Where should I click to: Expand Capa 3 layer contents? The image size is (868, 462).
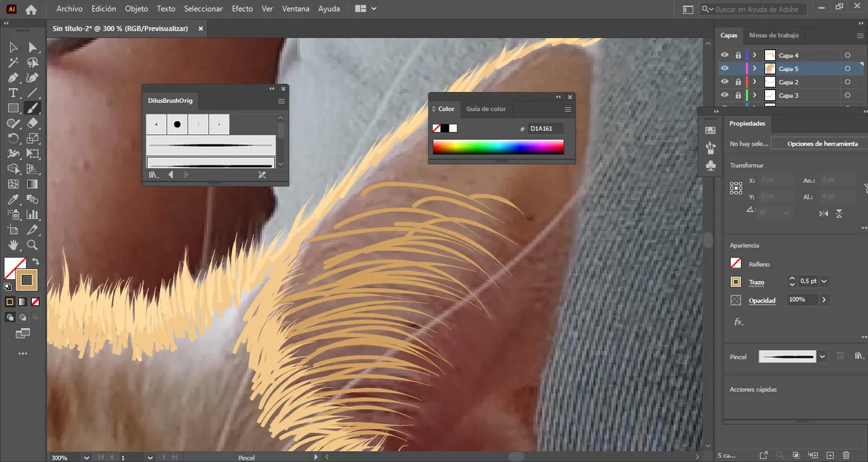tap(755, 96)
